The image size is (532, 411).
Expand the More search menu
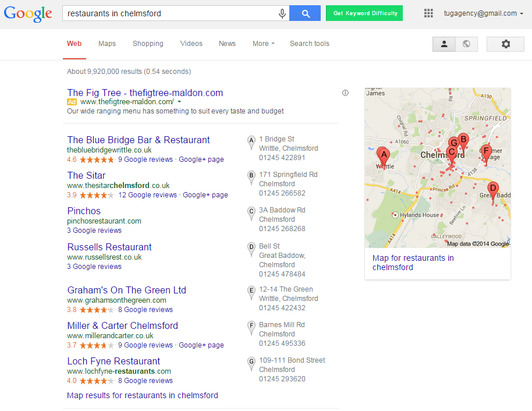[264, 44]
